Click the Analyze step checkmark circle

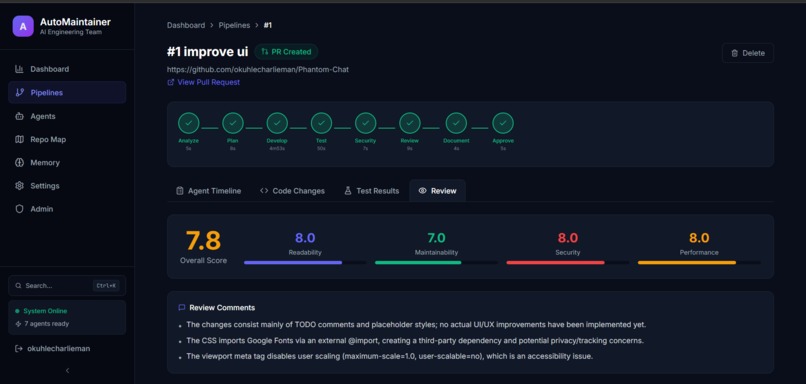coord(189,123)
